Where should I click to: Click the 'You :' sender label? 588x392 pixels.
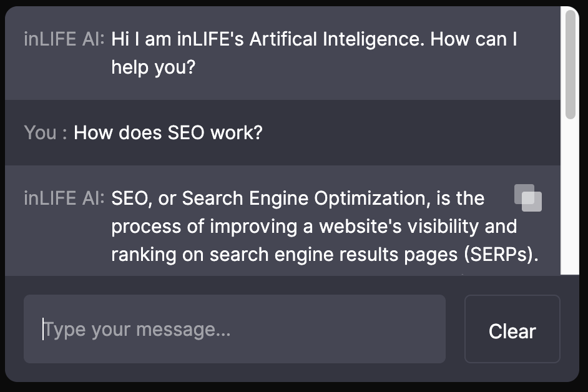[46, 133]
